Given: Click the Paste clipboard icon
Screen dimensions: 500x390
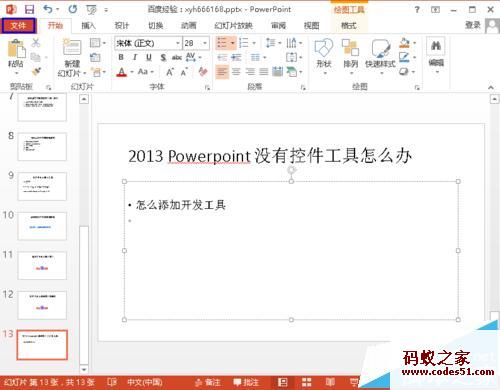Looking at the screenshot, I should coord(16,49).
